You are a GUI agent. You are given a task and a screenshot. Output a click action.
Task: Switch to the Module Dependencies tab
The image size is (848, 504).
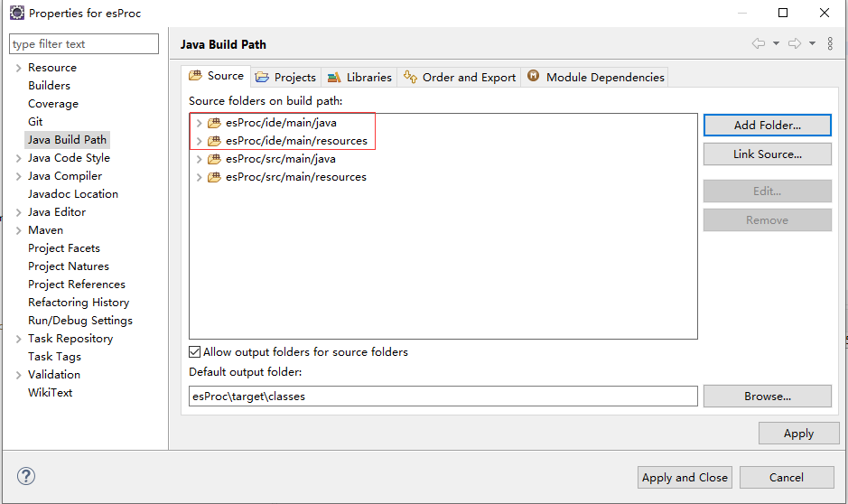[596, 77]
